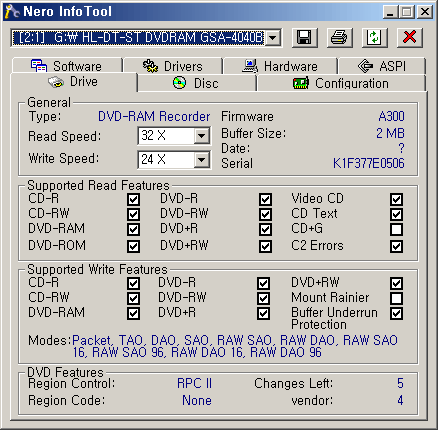Open the Configuration tab
This screenshot has height=430, width=438.
(341, 83)
